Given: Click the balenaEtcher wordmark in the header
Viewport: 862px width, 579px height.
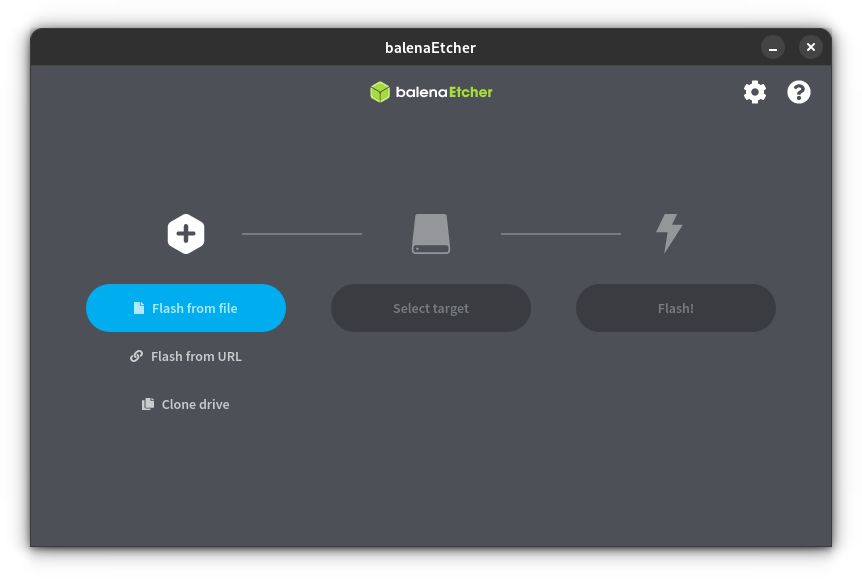Looking at the screenshot, I should pos(444,92).
